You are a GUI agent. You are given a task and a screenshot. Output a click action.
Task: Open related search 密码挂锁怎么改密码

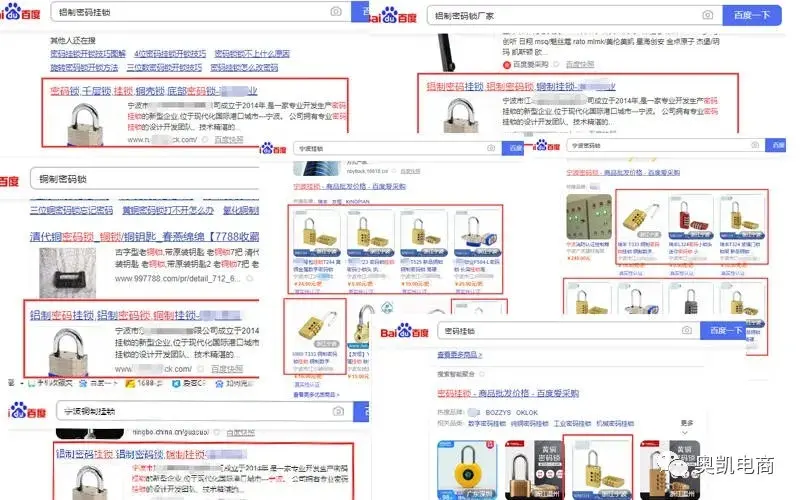point(244,67)
